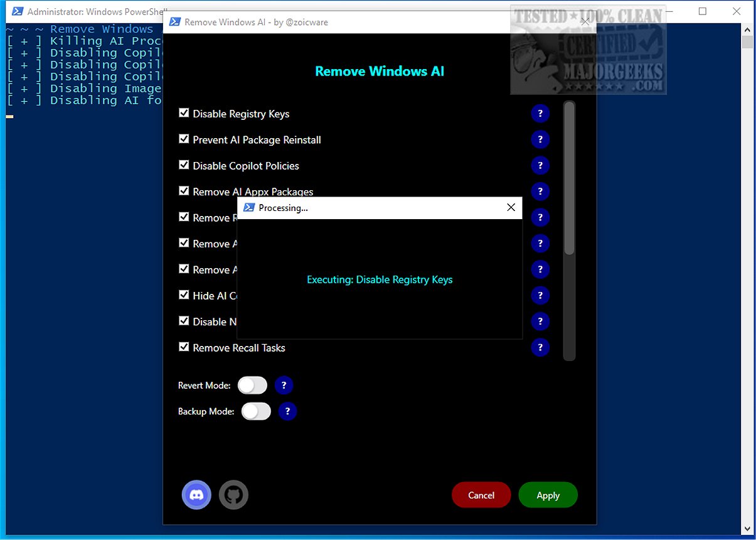Toggle the Revert Mode switch

tap(252, 386)
